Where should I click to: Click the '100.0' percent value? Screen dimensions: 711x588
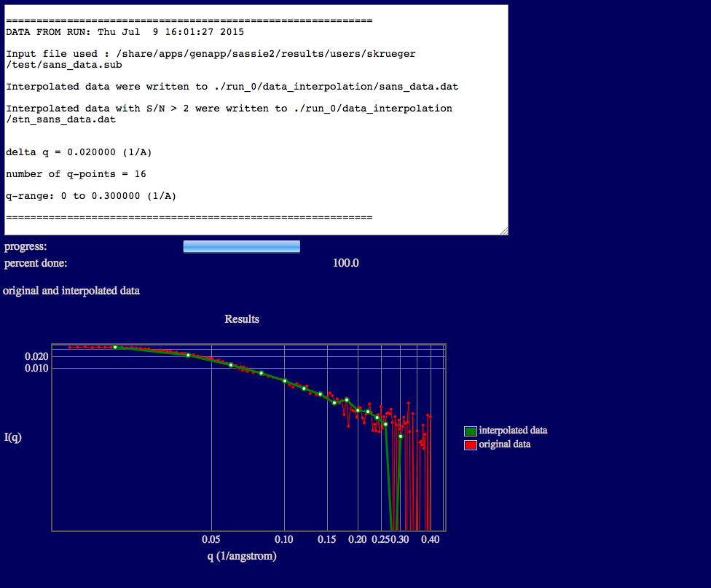(345, 263)
